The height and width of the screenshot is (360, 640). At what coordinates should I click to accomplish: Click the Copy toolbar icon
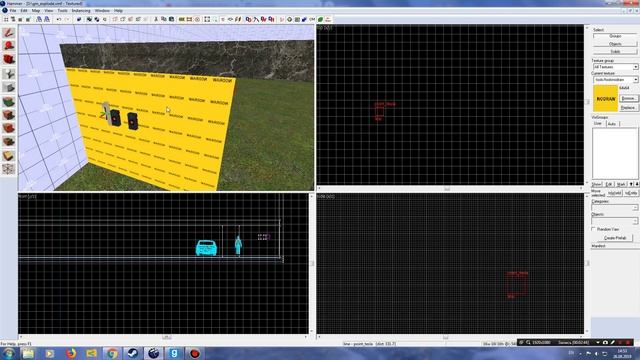164,19
